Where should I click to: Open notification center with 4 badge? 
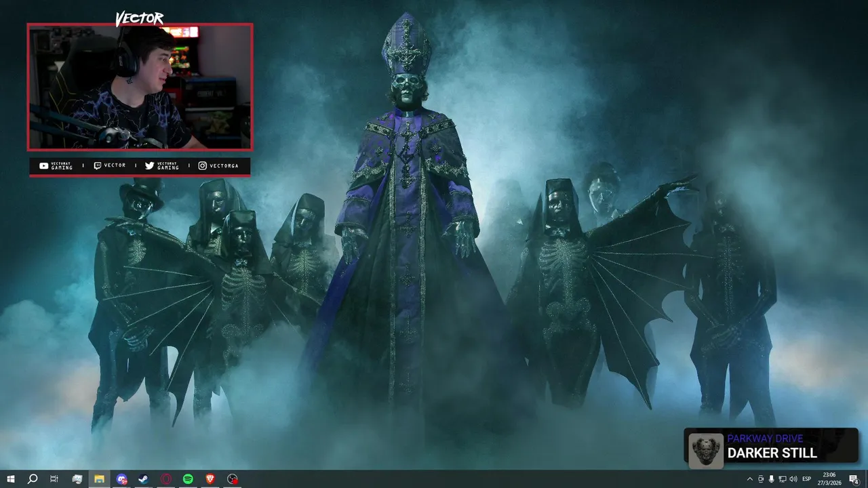pyautogui.click(x=854, y=479)
